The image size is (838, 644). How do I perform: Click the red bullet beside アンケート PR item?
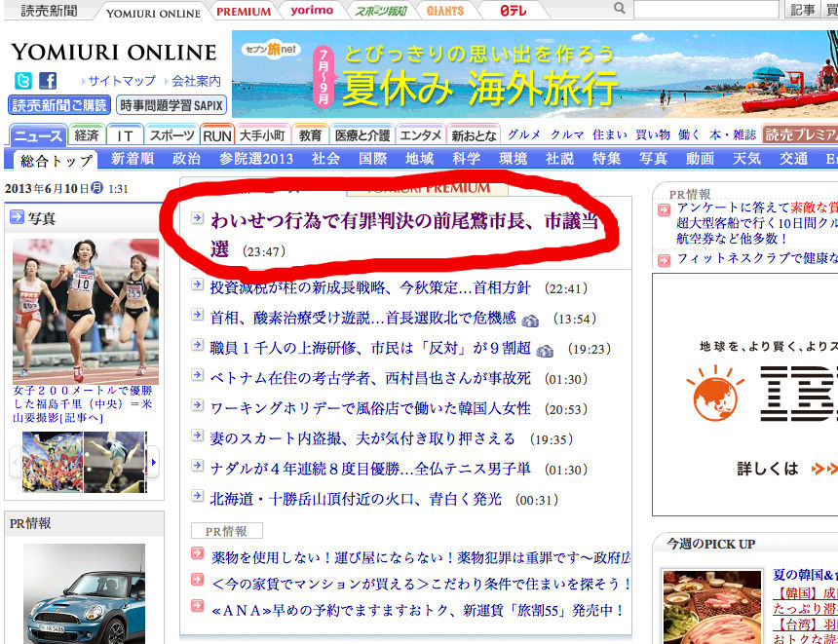(664, 210)
